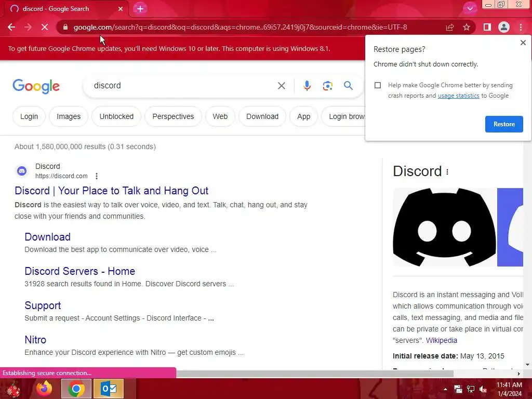Select the Images filter chip

[x=69, y=116]
